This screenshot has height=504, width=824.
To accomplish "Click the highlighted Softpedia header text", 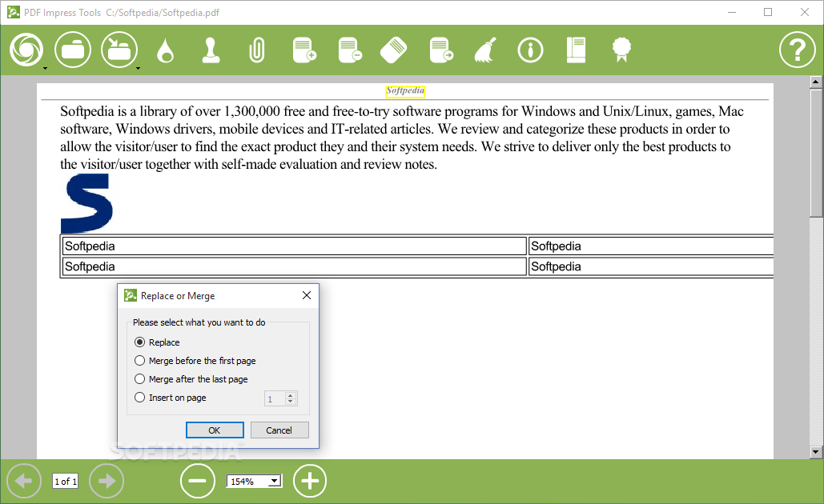I will click(405, 91).
